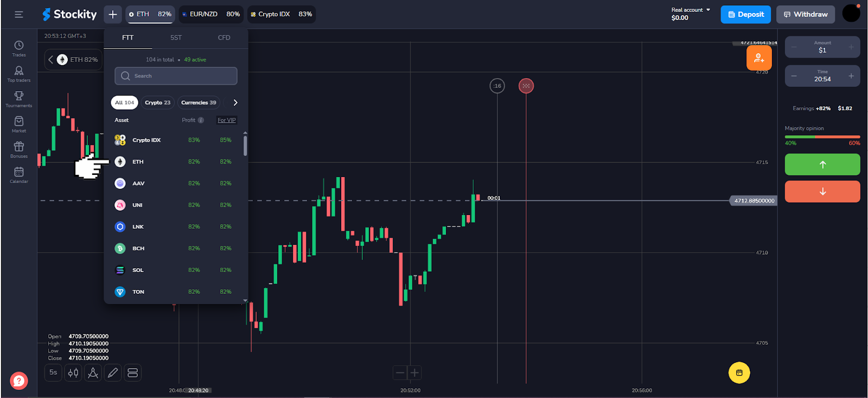The height and width of the screenshot is (398, 868).
Task: Change chart type with candlestick icon
Action: (x=73, y=372)
